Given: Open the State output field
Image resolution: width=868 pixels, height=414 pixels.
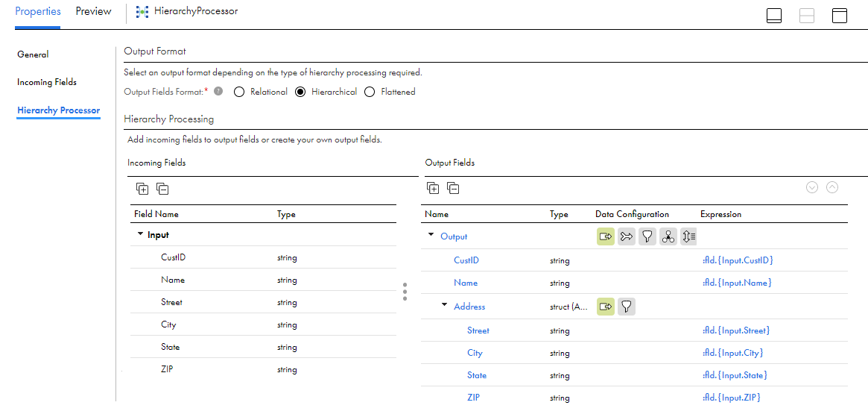Looking at the screenshot, I should (x=477, y=375).
